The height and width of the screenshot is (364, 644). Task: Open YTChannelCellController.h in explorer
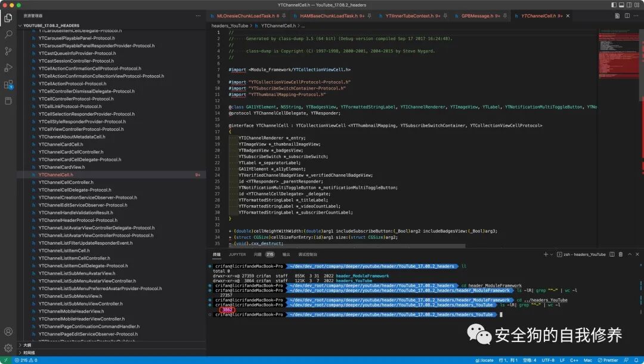tap(66, 183)
